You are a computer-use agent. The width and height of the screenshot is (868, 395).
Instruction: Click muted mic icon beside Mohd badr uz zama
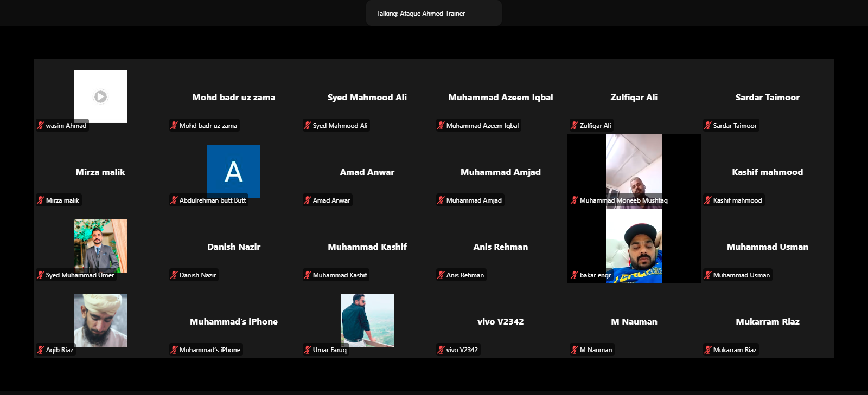pyautogui.click(x=174, y=126)
